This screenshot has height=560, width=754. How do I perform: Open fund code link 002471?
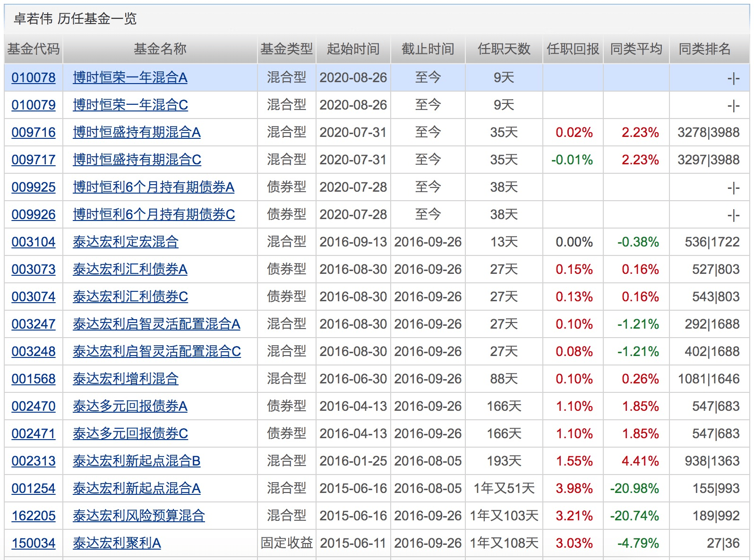[x=34, y=433]
